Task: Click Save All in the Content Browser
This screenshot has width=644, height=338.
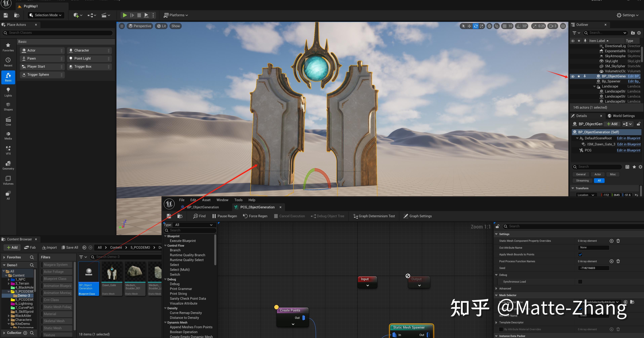Action: (70, 247)
